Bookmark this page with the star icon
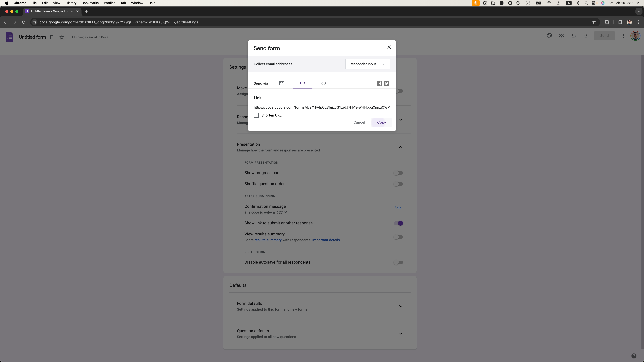This screenshot has width=644, height=362. [594, 22]
